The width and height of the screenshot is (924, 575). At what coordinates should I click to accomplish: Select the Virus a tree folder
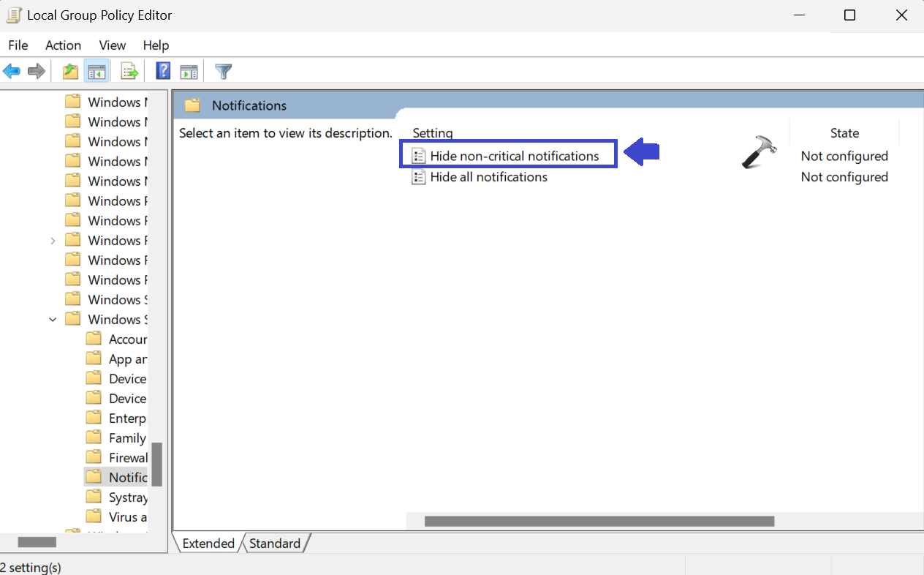[128, 517]
